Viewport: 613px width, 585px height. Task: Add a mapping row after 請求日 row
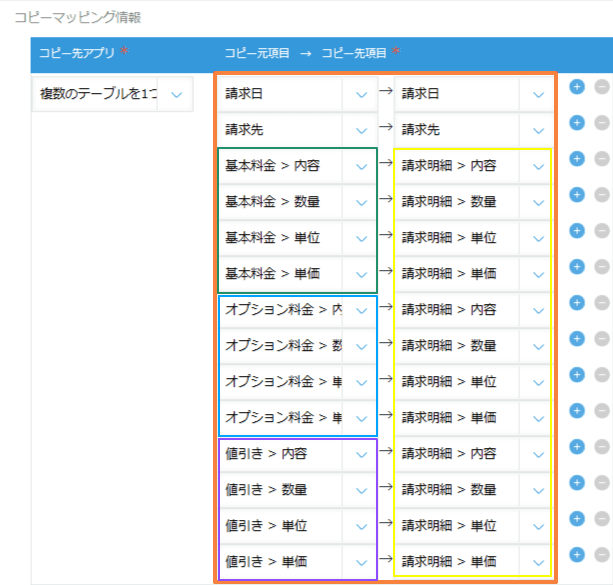(577, 87)
